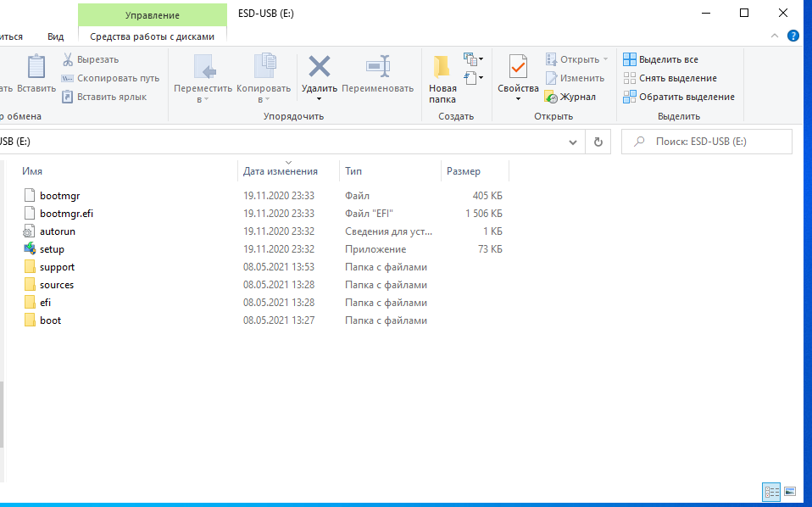Click Выделить все to select all

661,59
